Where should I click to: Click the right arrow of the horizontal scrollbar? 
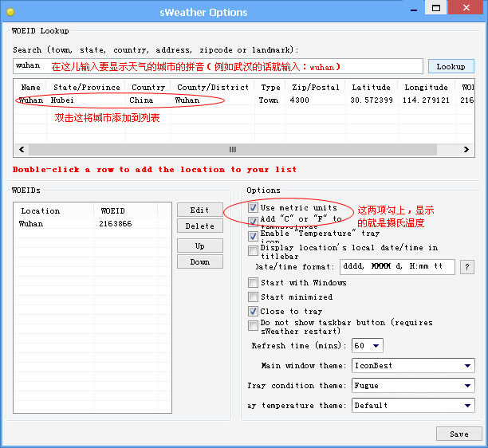(x=466, y=150)
